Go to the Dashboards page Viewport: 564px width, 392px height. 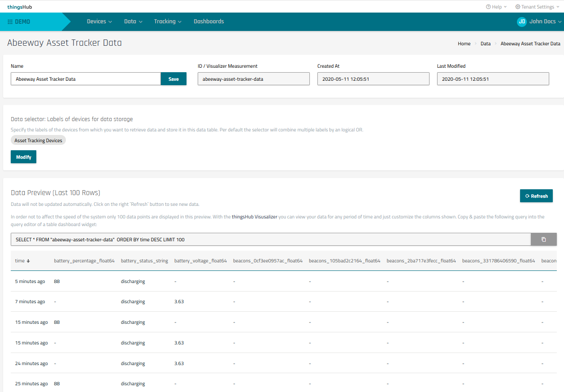click(208, 22)
